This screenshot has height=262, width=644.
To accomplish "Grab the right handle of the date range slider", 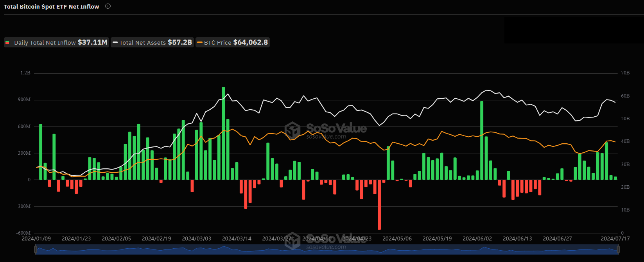I will coord(618,249).
